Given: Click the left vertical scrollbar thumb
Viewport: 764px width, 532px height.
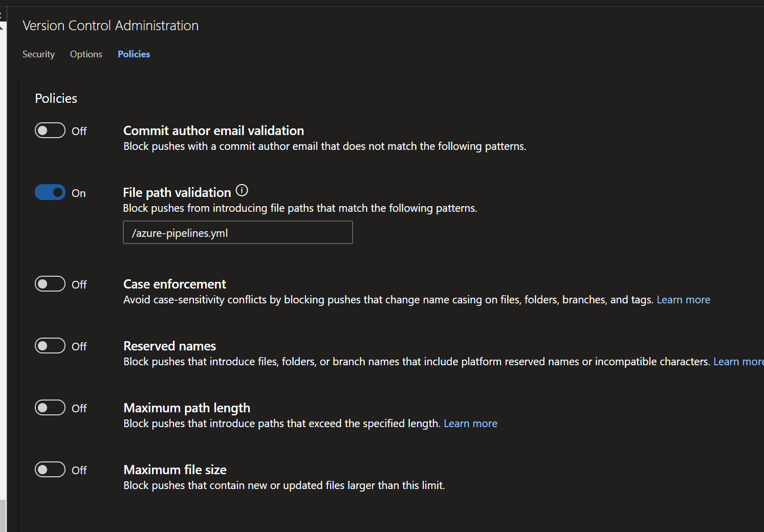Looking at the screenshot, I should coord(3,516).
